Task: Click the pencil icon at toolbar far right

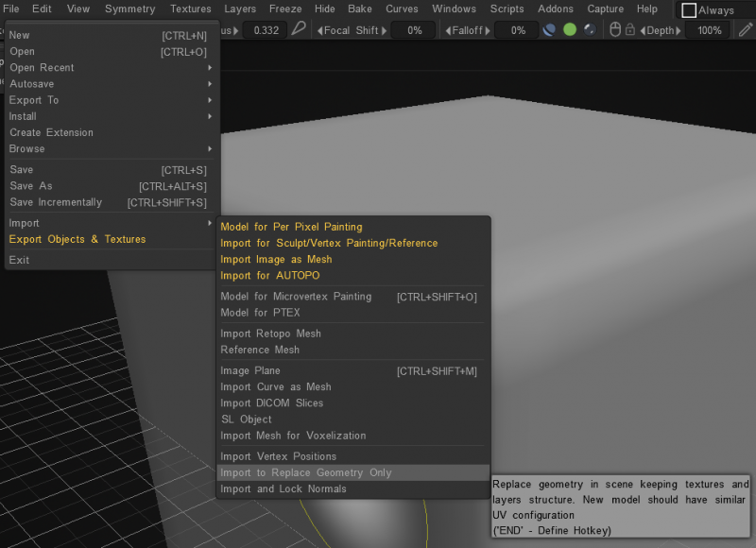Action: click(x=746, y=30)
